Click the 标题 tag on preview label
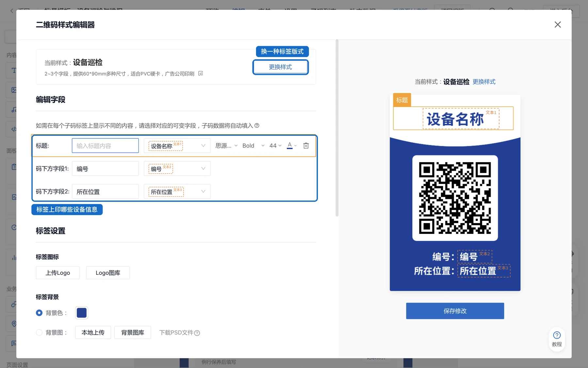The width and height of the screenshot is (588, 368). (402, 100)
